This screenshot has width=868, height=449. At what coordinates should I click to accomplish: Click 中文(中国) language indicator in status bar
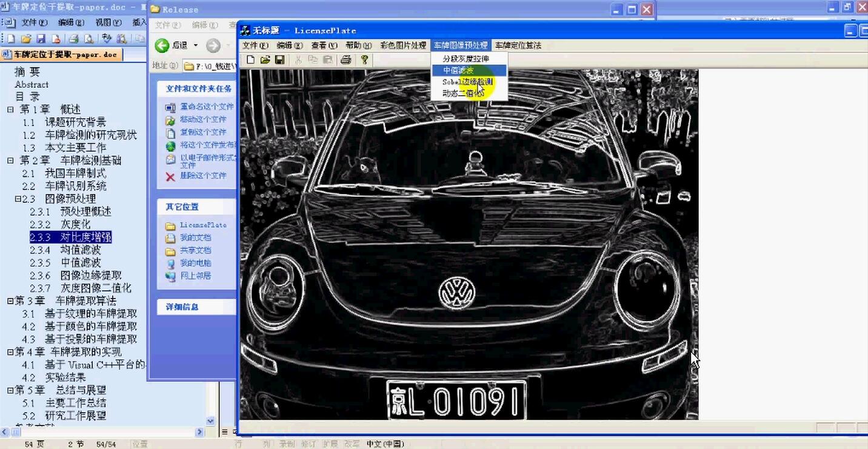coord(386,444)
